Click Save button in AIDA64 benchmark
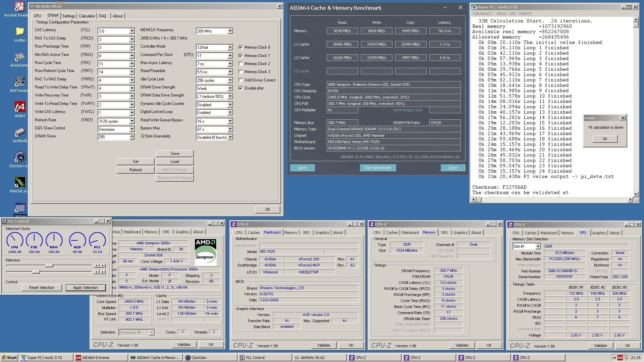644x362 pixels. point(302,168)
